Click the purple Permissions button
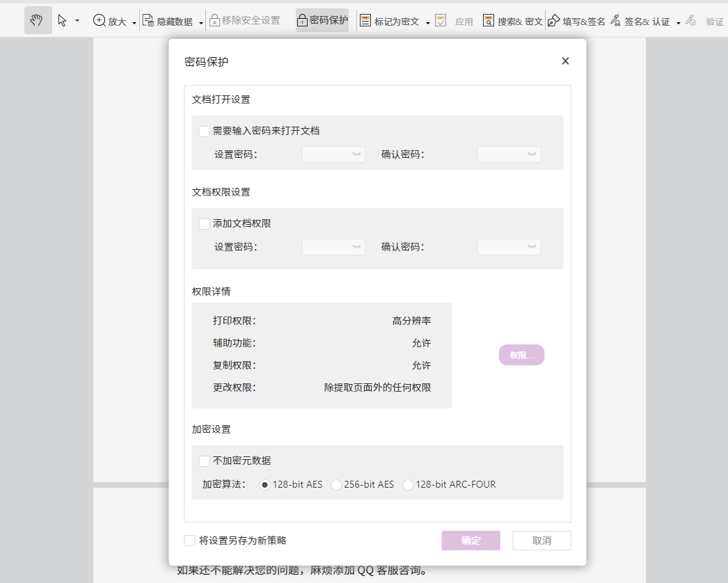The width and height of the screenshot is (728, 583). [521, 355]
